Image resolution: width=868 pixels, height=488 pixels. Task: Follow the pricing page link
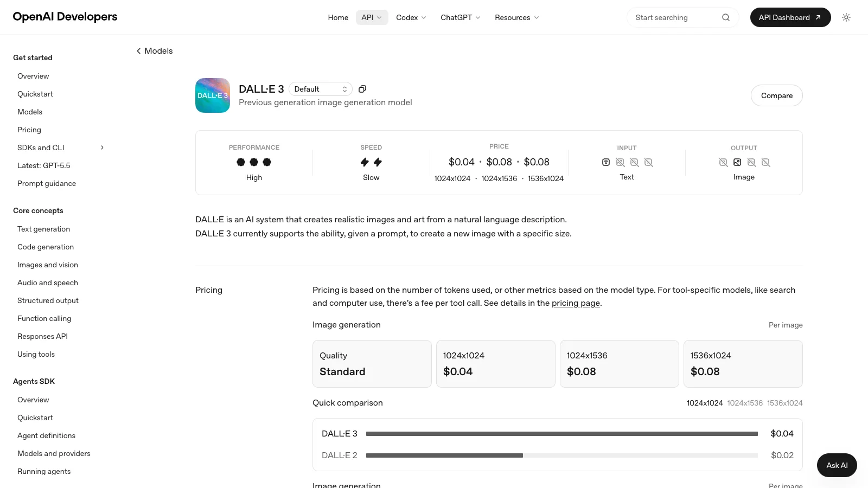point(576,303)
